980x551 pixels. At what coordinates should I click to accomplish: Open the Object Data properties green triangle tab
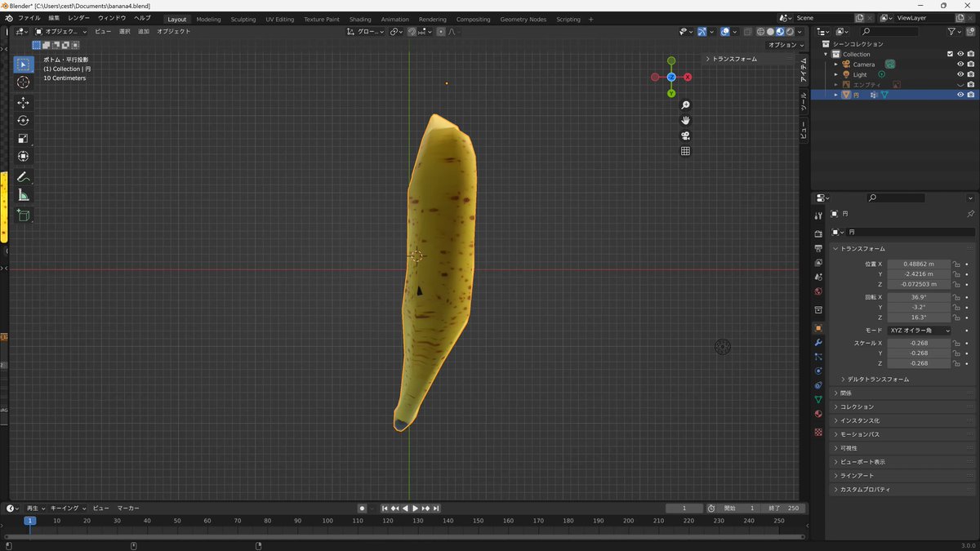818,399
